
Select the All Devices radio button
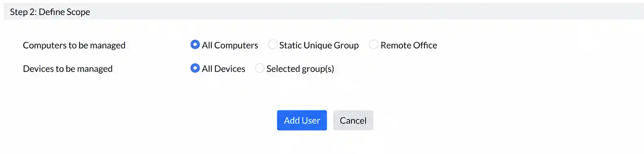pyautogui.click(x=195, y=68)
